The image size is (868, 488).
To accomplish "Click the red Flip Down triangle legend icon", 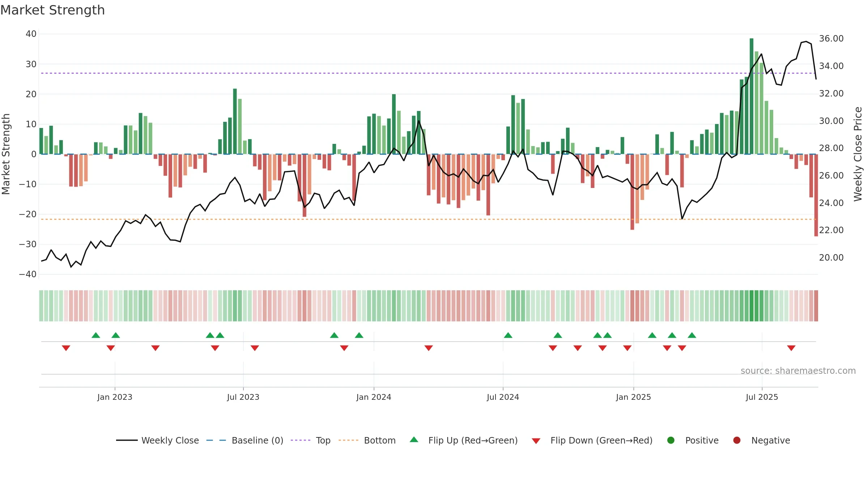I will pyautogui.click(x=536, y=441).
